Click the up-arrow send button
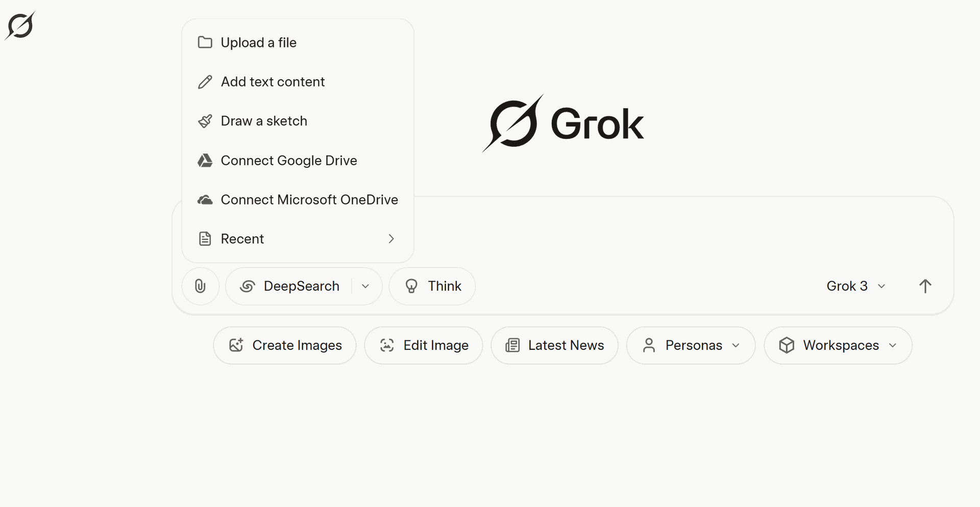980x507 pixels. pyautogui.click(x=925, y=286)
